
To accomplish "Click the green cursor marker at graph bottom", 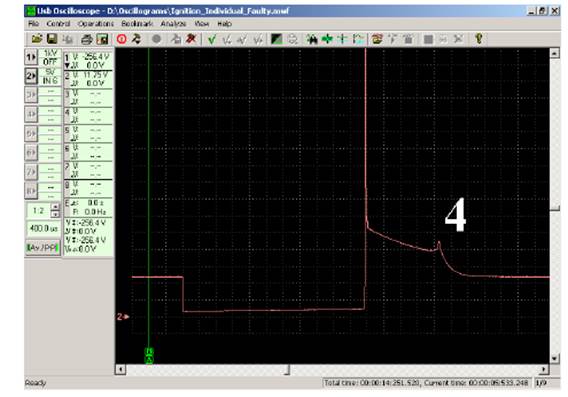I will (149, 355).
